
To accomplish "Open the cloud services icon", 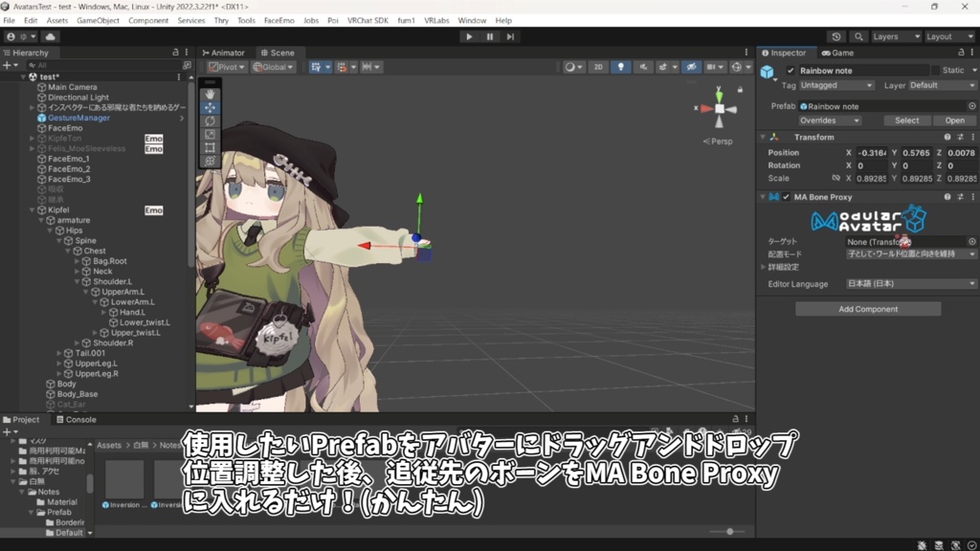I will pyautogui.click(x=51, y=37).
